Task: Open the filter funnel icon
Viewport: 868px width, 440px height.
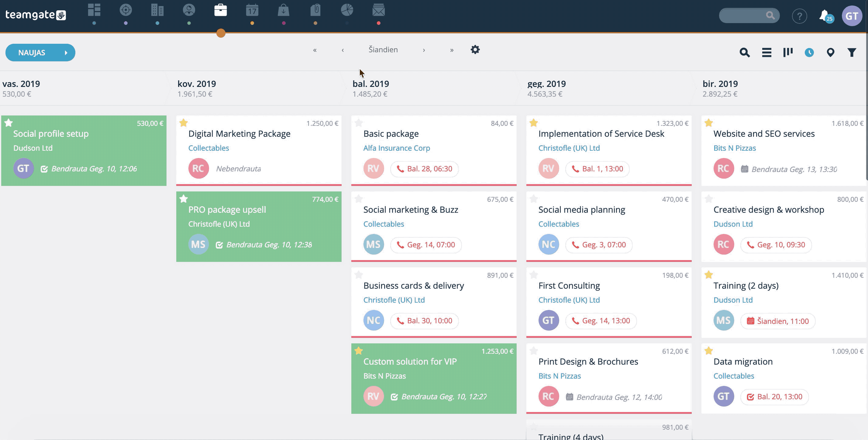Action: pos(852,53)
